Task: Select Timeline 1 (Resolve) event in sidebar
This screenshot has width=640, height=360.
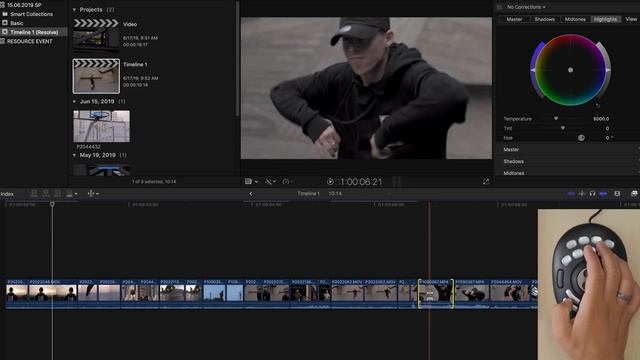Action: click(34, 32)
